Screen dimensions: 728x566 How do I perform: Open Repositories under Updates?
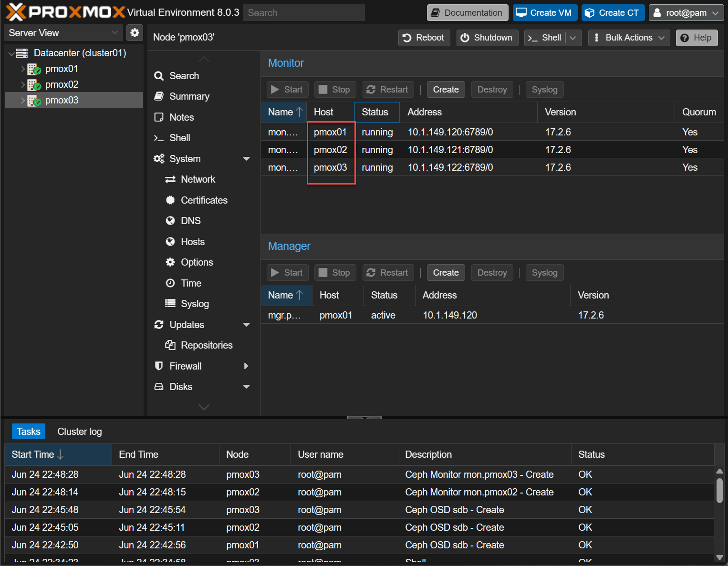206,345
